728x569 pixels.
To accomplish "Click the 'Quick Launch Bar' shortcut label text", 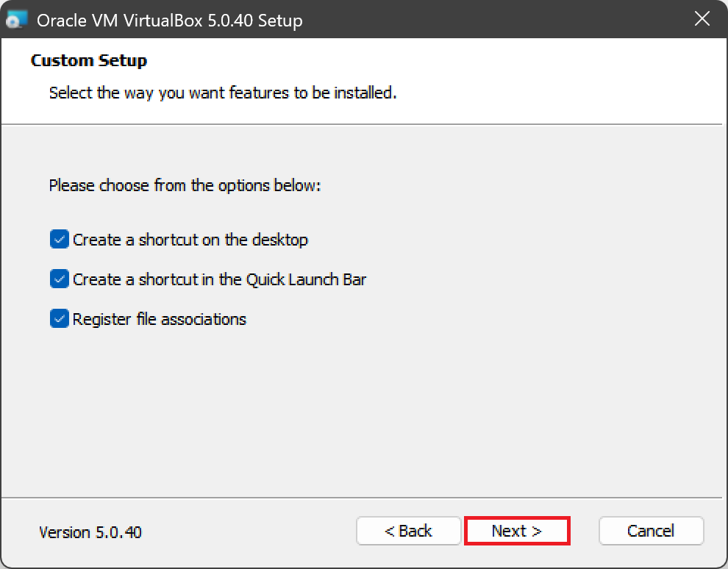I will (x=219, y=279).
